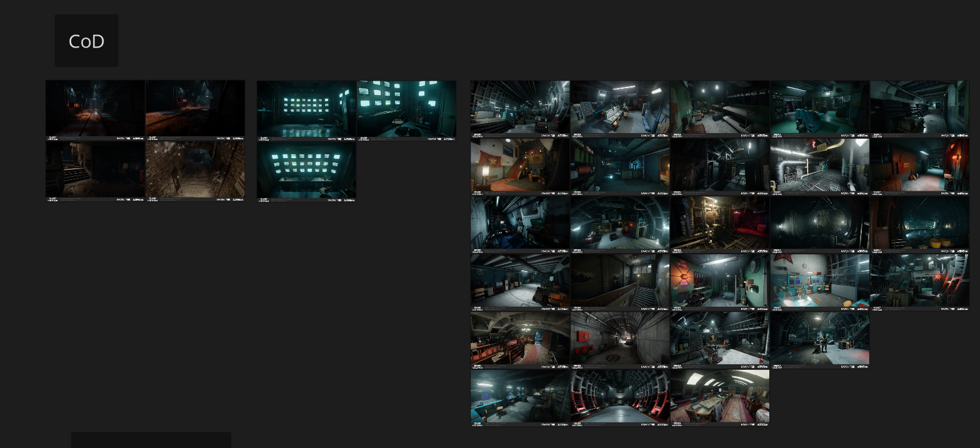The height and width of the screenshot is (448, 980).
Task: Select the dark corridor with wall pipes
Action: tap(920, 109)
